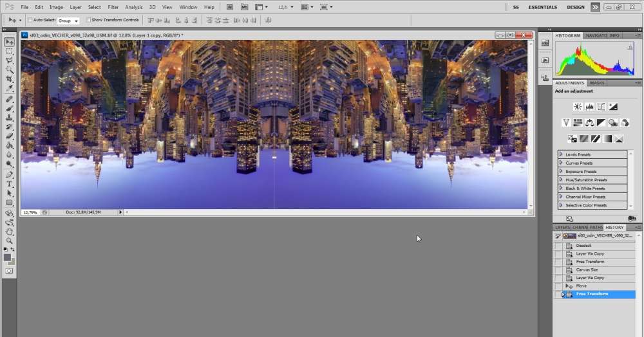Select the Canvas Size history state

tap(587, 269)
